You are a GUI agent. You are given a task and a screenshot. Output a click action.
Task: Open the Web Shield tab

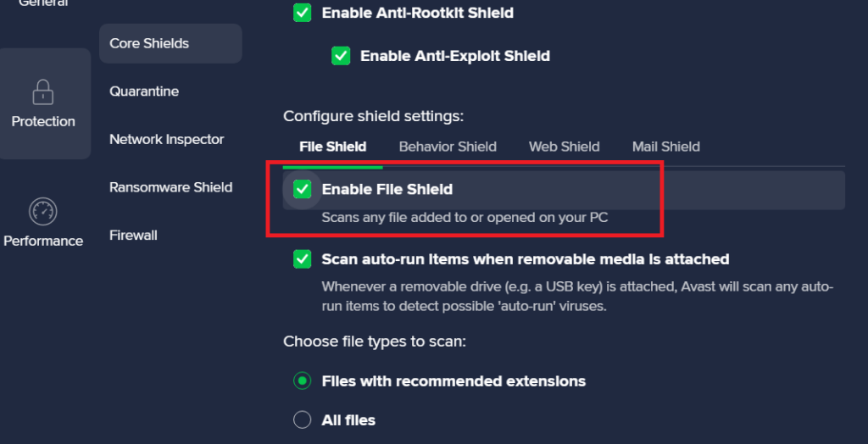click(564, 147)
